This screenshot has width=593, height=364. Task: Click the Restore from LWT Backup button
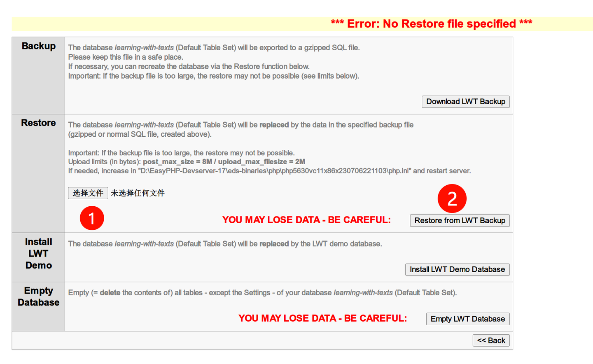tap(460, 221)
